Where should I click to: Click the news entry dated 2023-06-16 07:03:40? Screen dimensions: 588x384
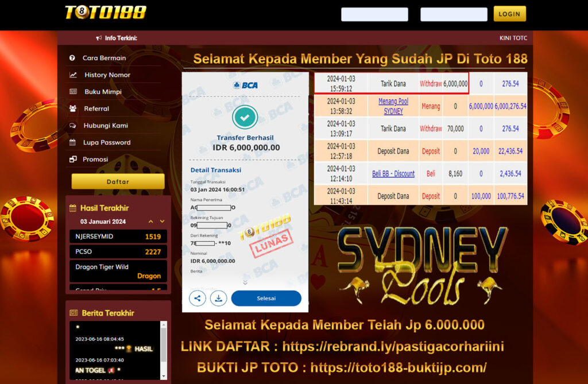click(99, 360)
